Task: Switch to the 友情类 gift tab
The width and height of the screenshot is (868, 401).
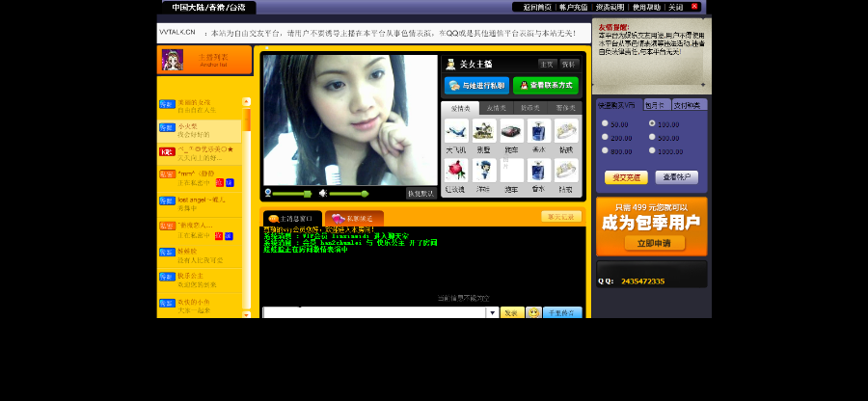Action: (x=496, y=108)
